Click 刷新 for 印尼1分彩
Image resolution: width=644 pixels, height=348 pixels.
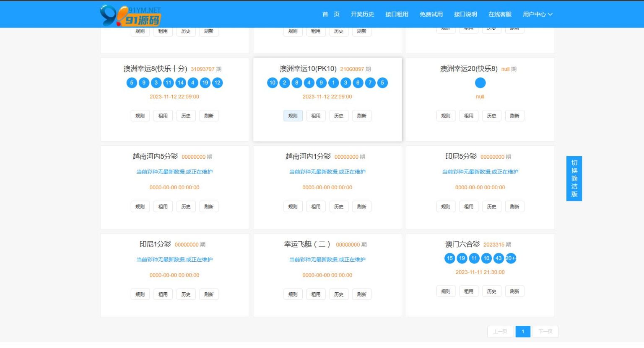tap(209, 294)
